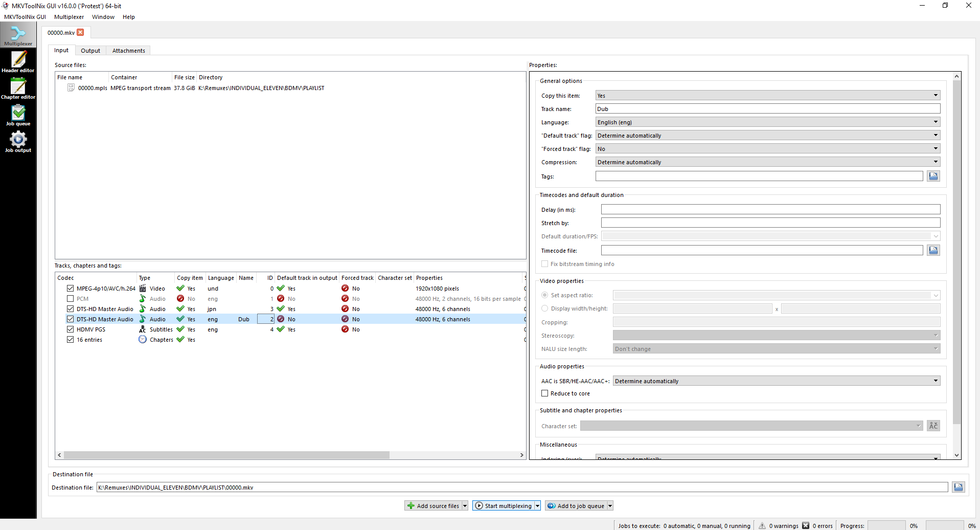Switch to the Output tab

tap(90, 51)
